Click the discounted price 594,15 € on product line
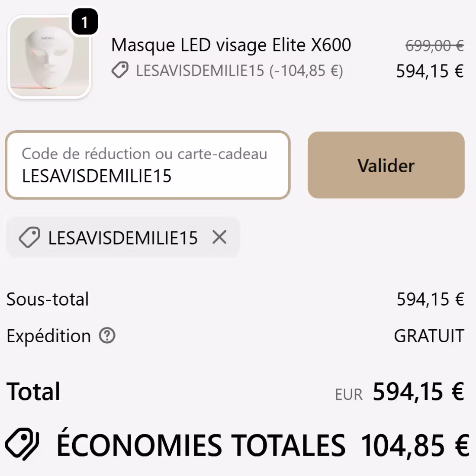The width and height of the screenshot is (476, 476). [x=431, y=71]
